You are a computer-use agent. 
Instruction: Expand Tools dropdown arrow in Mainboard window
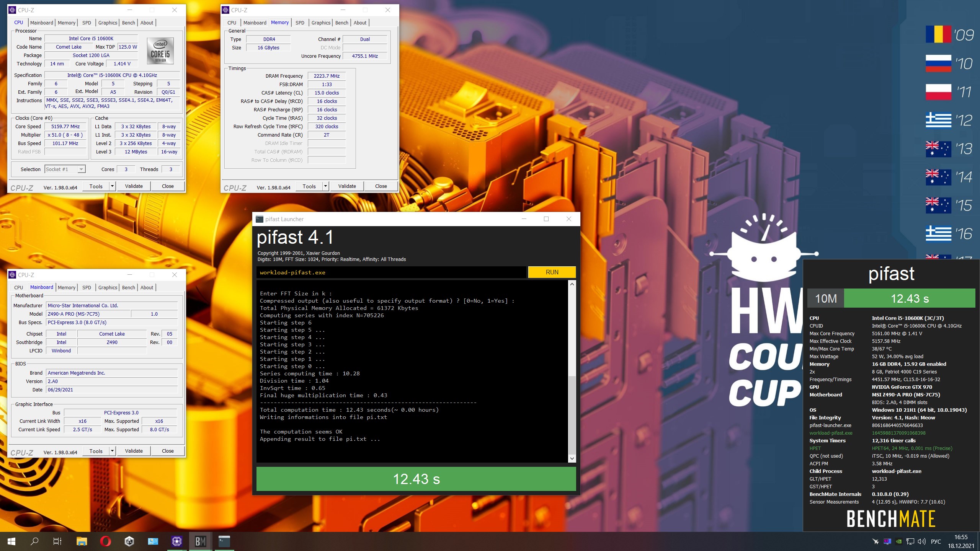click(x=112, y=451)
